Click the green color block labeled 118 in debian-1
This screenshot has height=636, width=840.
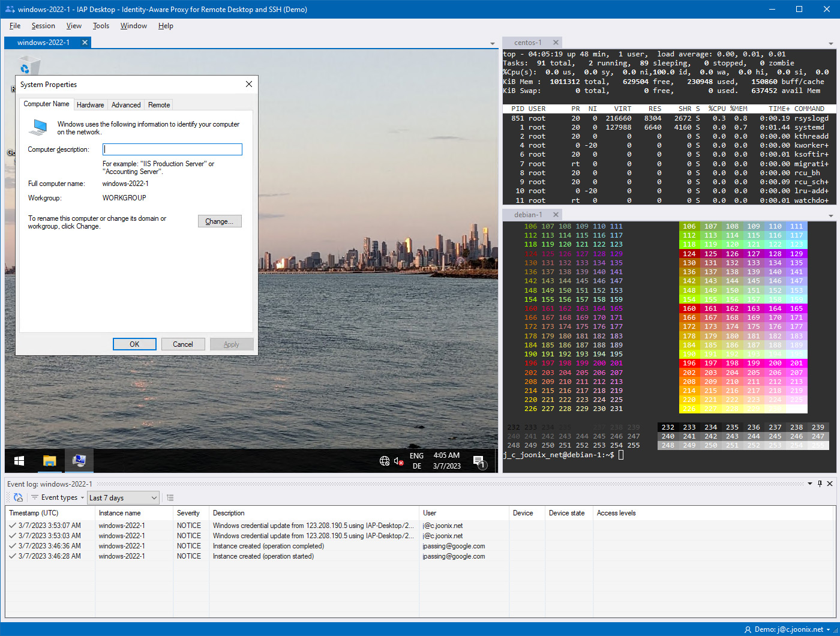pos(689,244)
